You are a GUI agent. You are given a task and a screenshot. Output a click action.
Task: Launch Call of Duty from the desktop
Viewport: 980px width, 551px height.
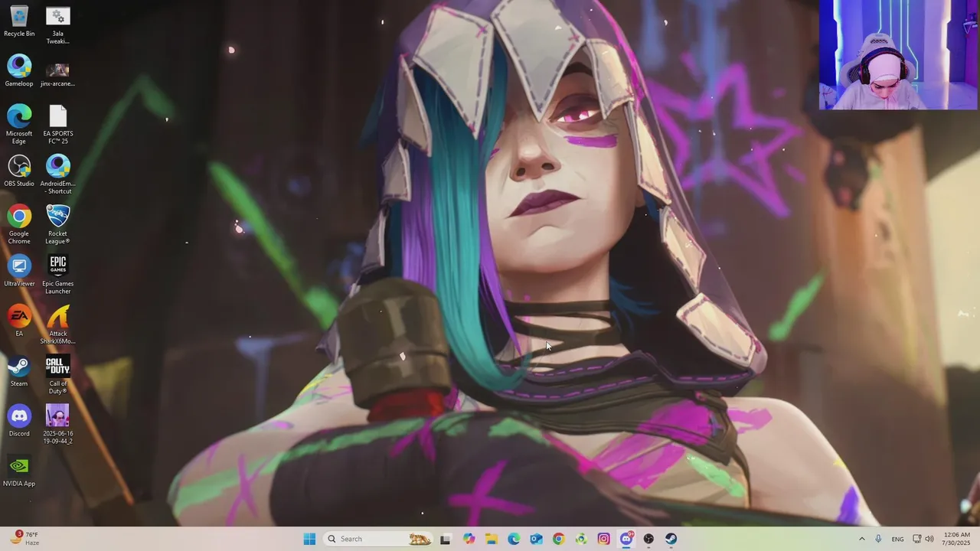tap(57, 374)
